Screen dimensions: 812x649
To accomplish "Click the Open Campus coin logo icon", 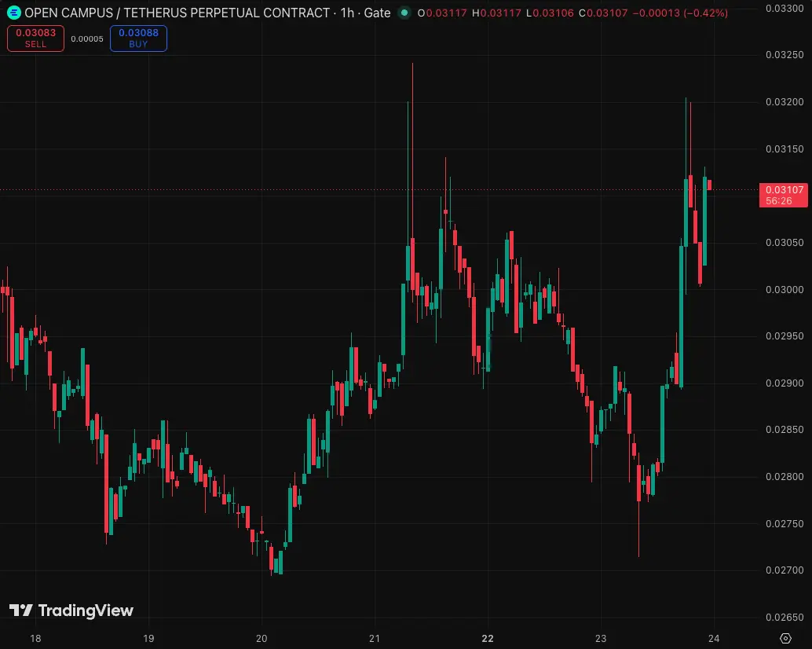I will coord(13,13).
